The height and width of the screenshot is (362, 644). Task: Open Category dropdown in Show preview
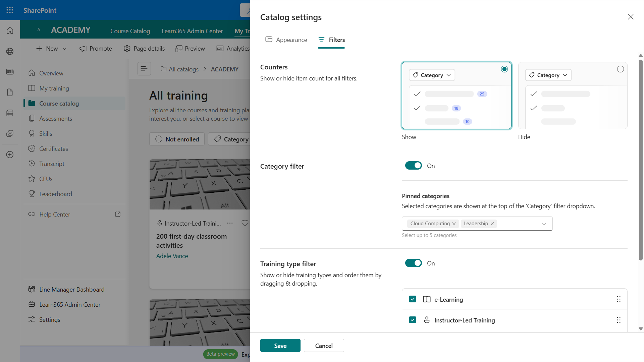(x=432, y=75)
